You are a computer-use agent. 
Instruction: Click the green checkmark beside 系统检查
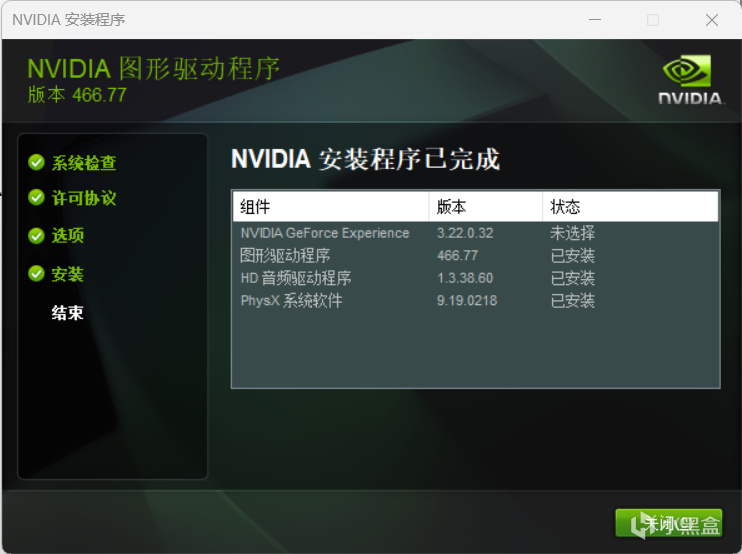tap(36, 162)
